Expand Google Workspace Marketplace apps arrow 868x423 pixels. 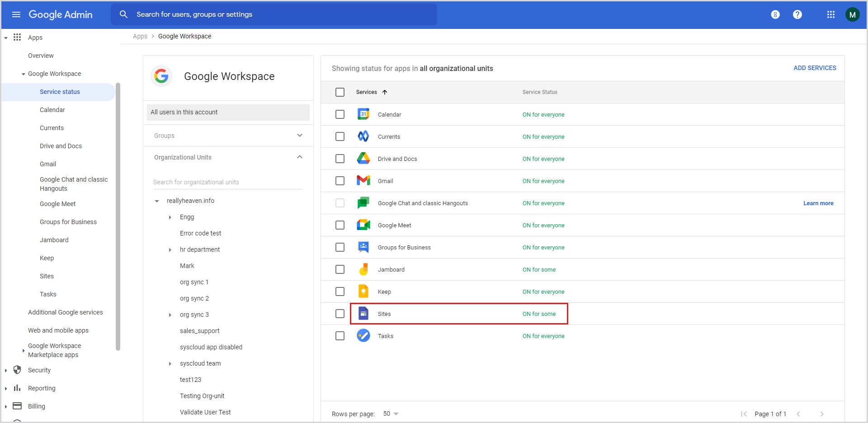tap(23, 351)
